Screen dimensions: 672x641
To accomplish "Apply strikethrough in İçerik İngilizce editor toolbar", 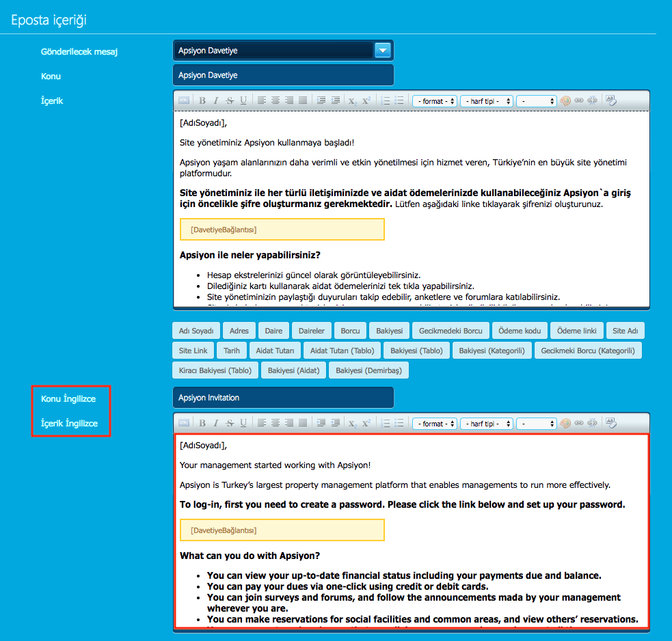I will point(230,423).
